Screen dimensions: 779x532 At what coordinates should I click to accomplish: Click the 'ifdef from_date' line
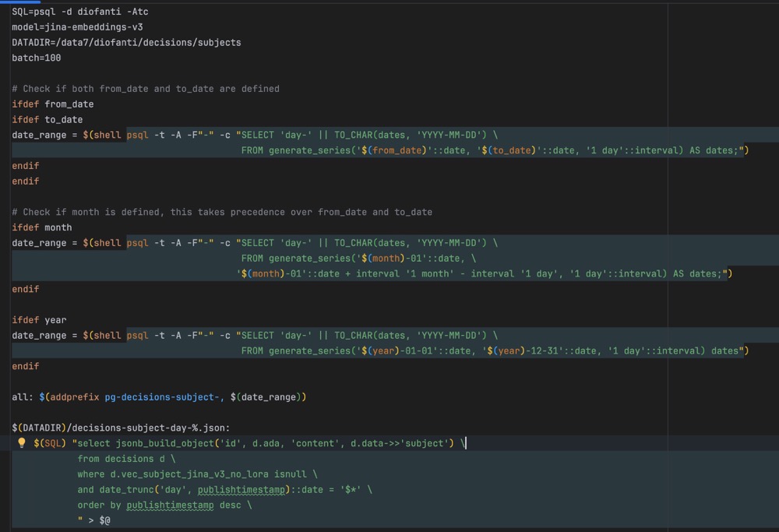tap(53, 104)
